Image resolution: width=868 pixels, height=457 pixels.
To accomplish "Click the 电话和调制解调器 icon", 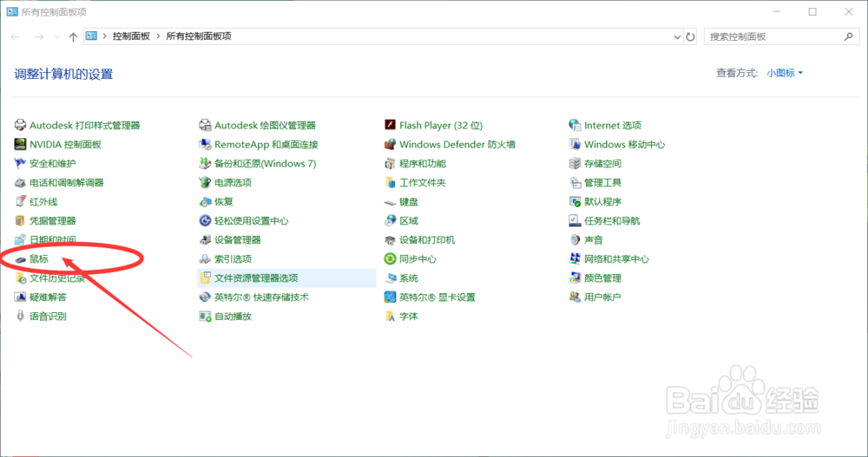I will [20, 183].
